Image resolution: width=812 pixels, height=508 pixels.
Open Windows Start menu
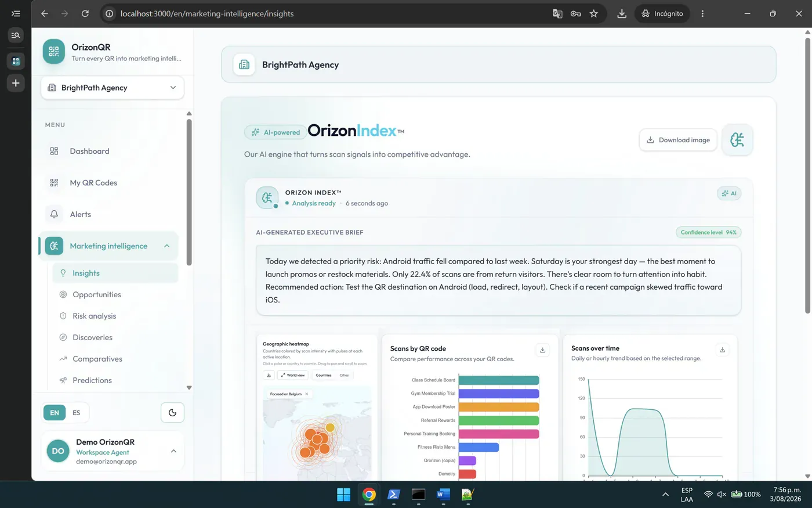pos(343,495)
